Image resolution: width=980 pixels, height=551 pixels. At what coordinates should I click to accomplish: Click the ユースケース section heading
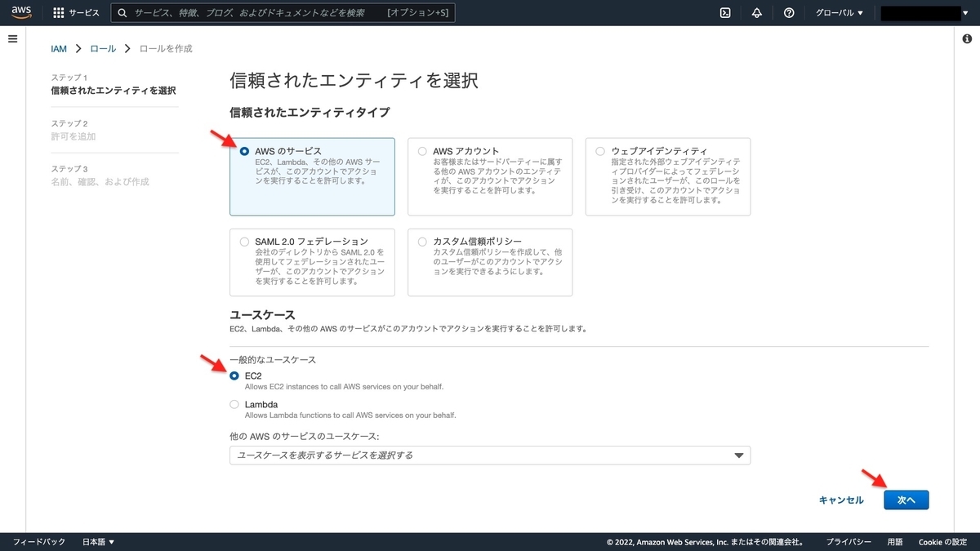(x=262, y=314)
